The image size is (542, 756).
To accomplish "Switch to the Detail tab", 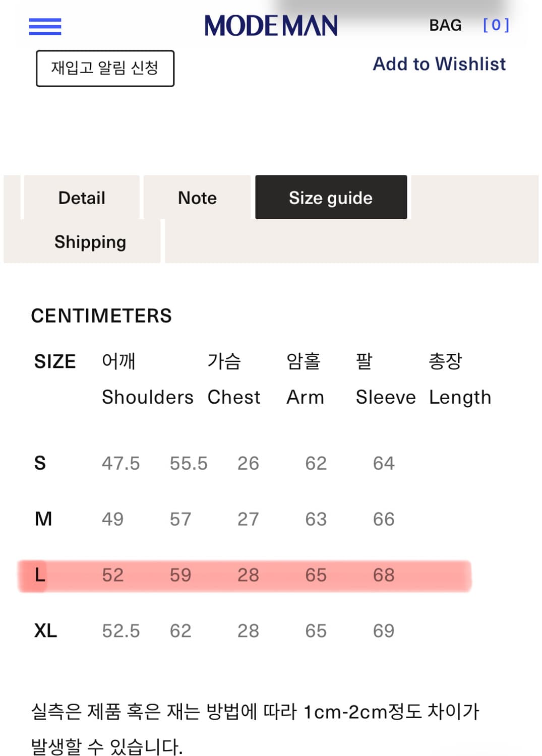I will tap(82, 198).
